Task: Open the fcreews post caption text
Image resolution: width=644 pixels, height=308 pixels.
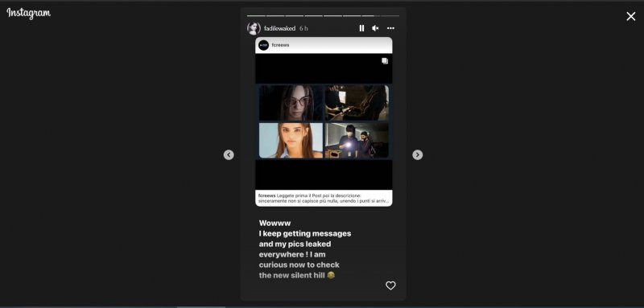Action: point(324,198)
